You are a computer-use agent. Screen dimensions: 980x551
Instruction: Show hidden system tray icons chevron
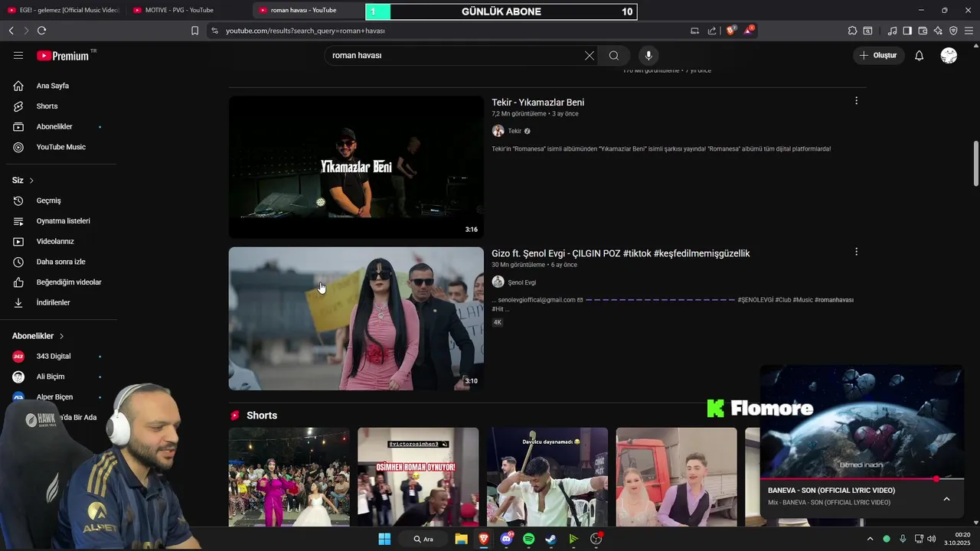(x=870, y=539)
